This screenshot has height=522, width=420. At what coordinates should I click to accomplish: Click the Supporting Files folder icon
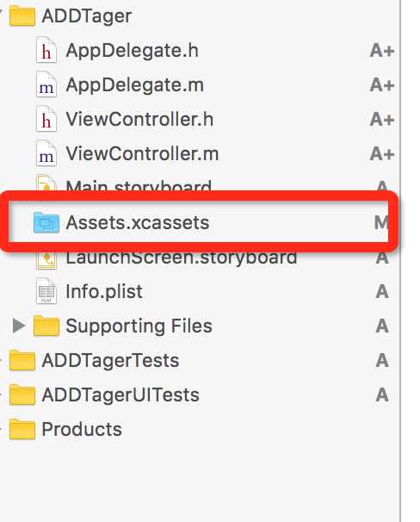pyautogui.click(x=46, y=326)
